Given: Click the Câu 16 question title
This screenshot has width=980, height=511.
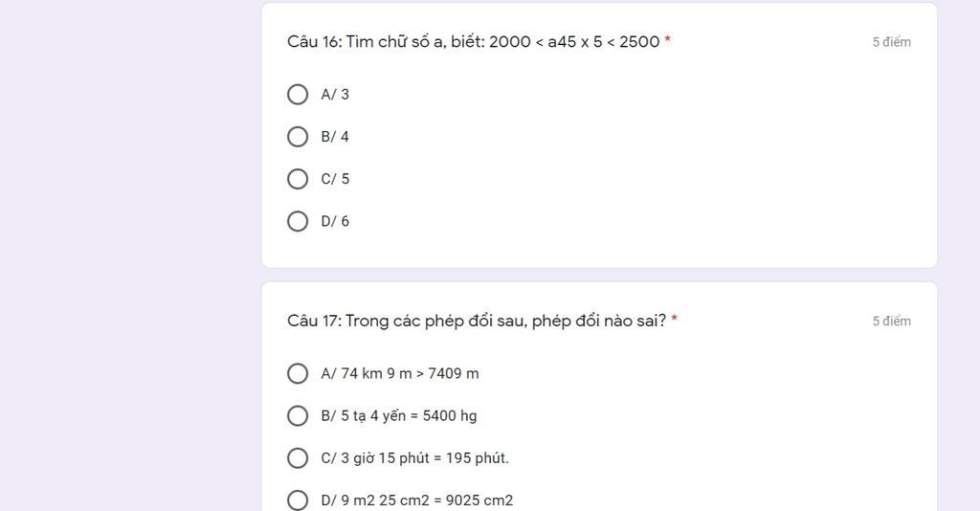Looking at the screenshot, I should [x=474, y=42].
